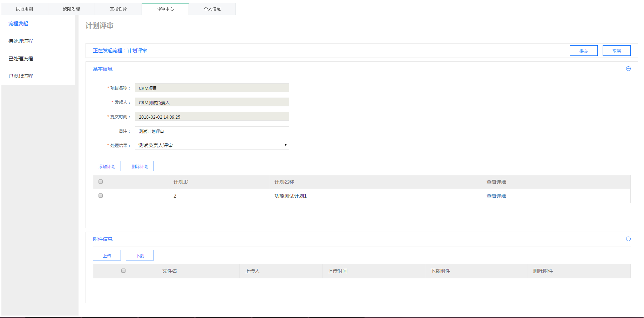Image resolution: width=644 pixels, height=318 pixels.
Task: Open the 缺陷处理 tab
Action: tap(72, 9)
